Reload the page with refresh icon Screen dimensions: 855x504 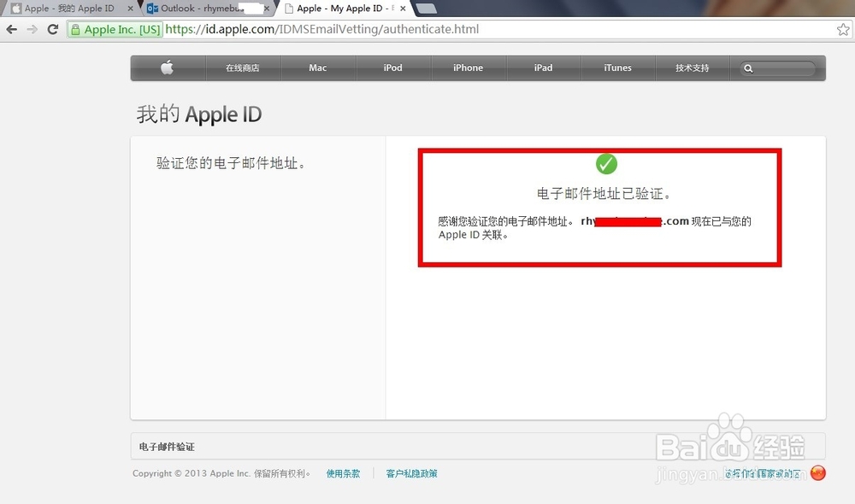53,29
